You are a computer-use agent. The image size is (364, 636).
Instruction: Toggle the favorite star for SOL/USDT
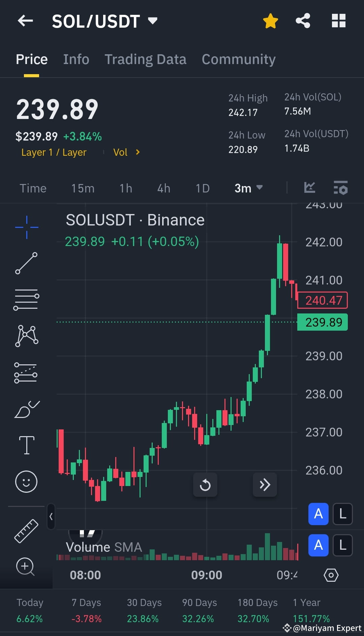click(270, 20)
